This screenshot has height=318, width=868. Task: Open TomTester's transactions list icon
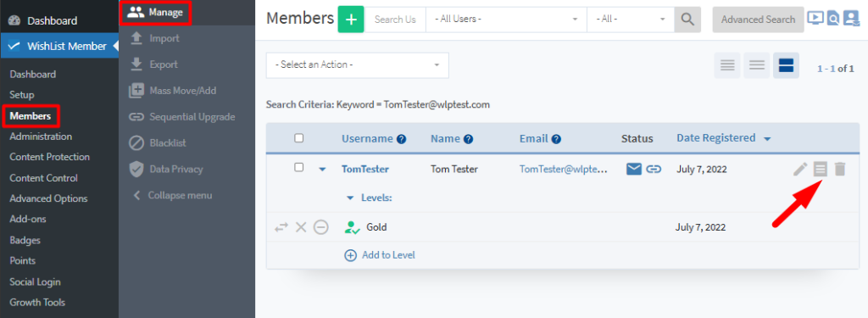click(x=820, y=169)
